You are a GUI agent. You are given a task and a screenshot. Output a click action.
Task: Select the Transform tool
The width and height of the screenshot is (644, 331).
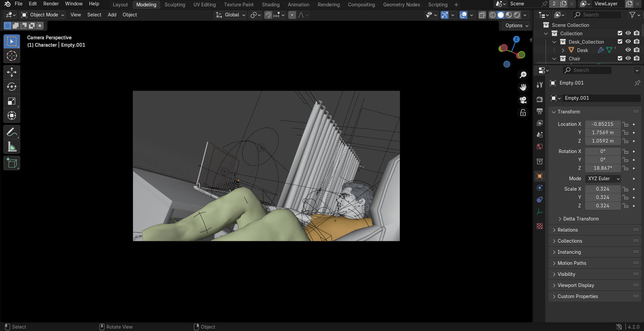tap(12, 115)
